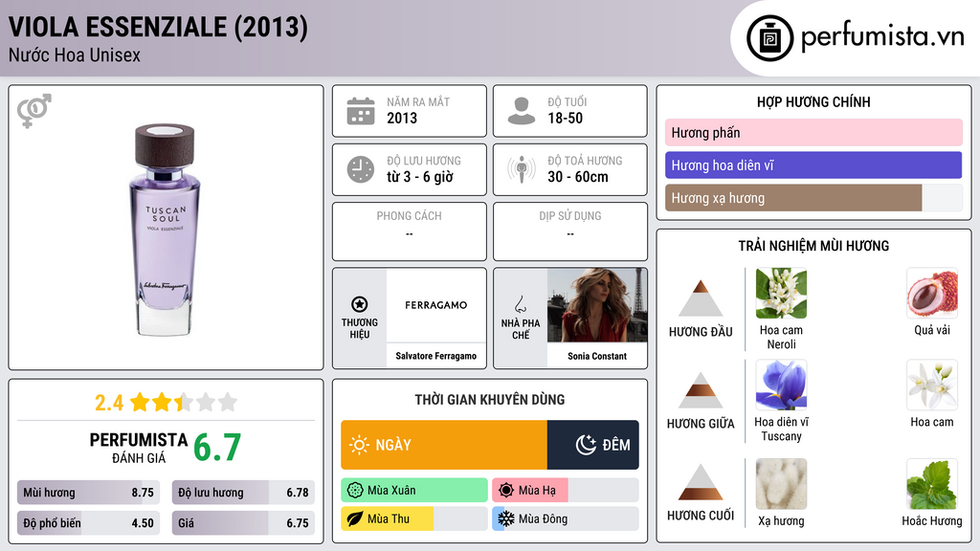Click the Sonia Constant perfumer photo
The image size is (980, 551).
coord(597,305)
